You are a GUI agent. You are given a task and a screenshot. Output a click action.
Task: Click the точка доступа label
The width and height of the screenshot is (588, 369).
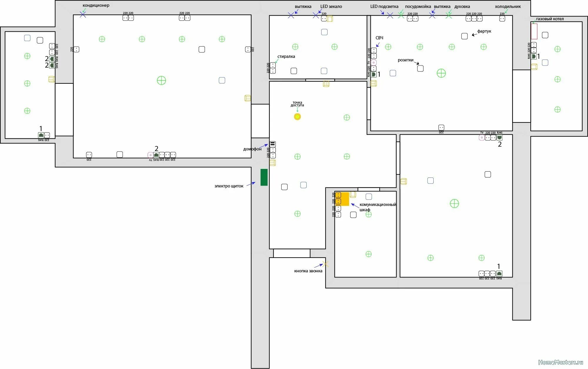[297, 104]
